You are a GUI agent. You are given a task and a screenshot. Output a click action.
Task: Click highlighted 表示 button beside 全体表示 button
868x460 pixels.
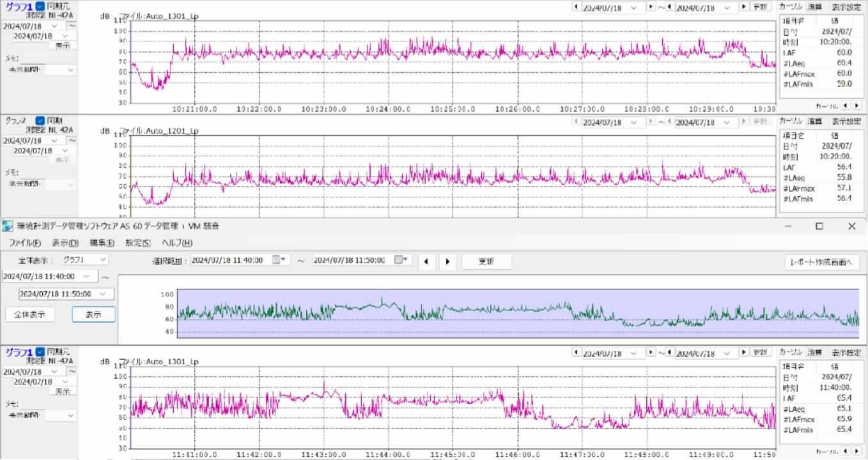(x=93, y=314)
